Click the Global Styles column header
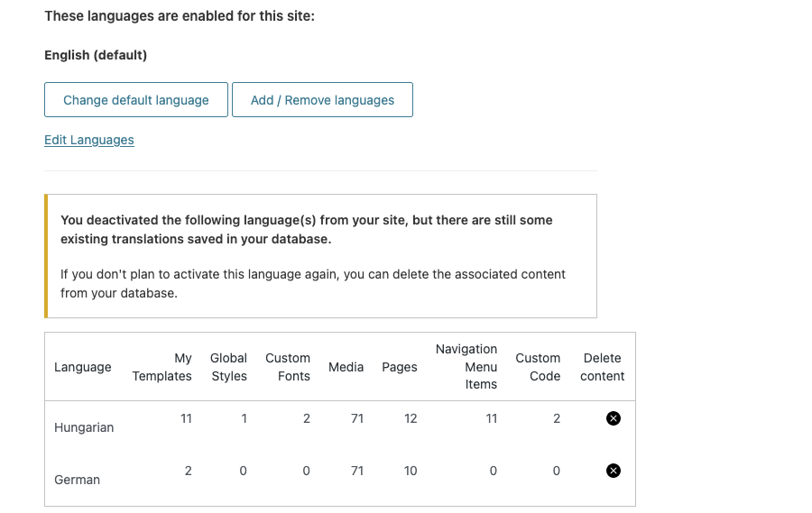This screenshot has height=513, width=812. 229,367
